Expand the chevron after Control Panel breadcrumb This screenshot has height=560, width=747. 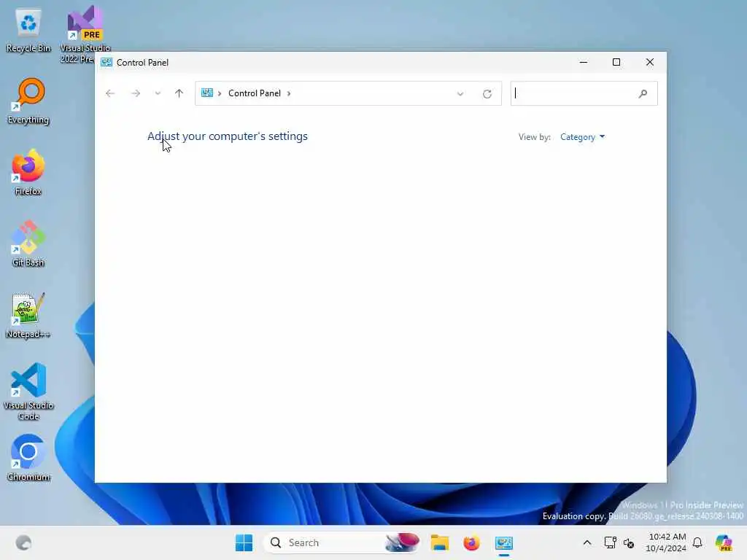click(289, 93)
